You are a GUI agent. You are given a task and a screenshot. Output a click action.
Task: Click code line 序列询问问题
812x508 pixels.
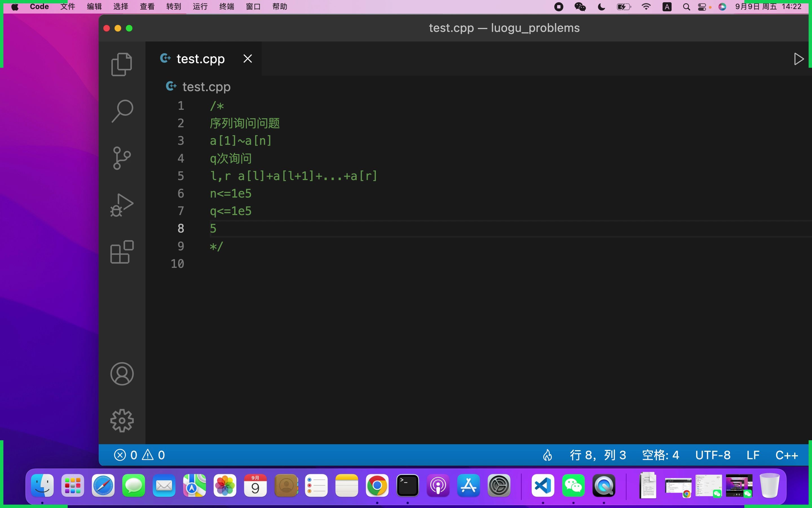point(245,123)
